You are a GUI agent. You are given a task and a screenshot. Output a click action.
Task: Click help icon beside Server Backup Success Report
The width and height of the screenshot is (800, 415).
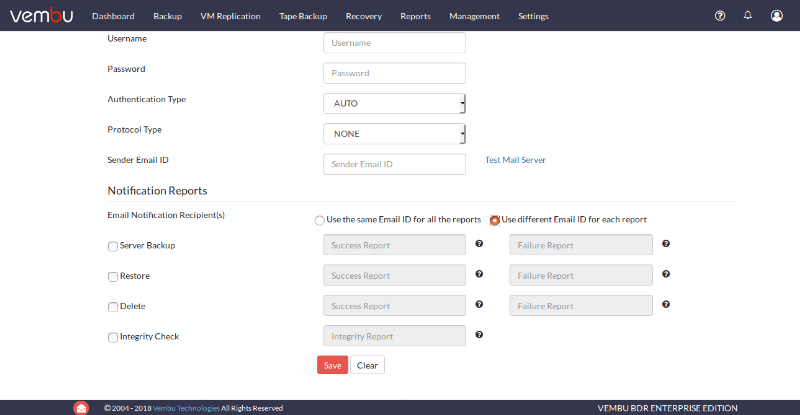479,243
